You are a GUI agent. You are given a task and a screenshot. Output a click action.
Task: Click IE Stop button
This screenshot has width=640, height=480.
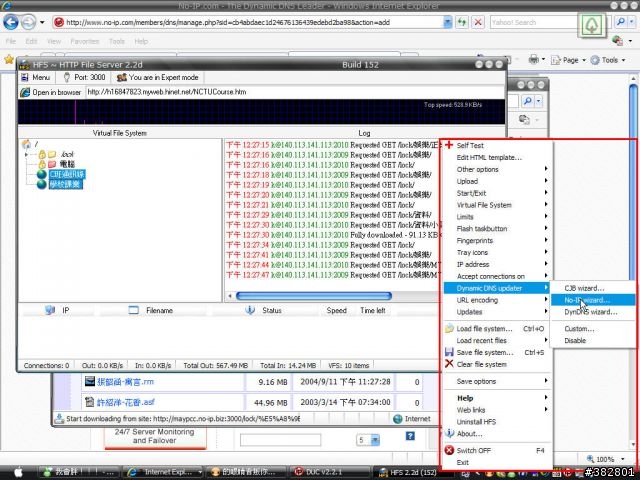coord(478,22)
